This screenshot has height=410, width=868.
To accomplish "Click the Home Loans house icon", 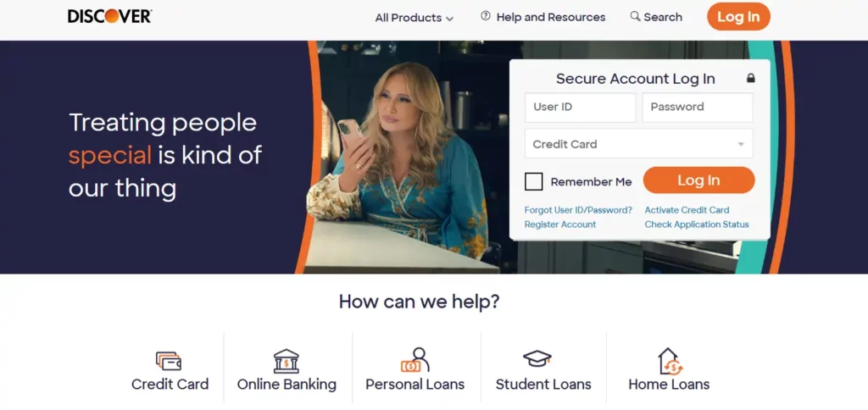I will (x=670, y=362).
